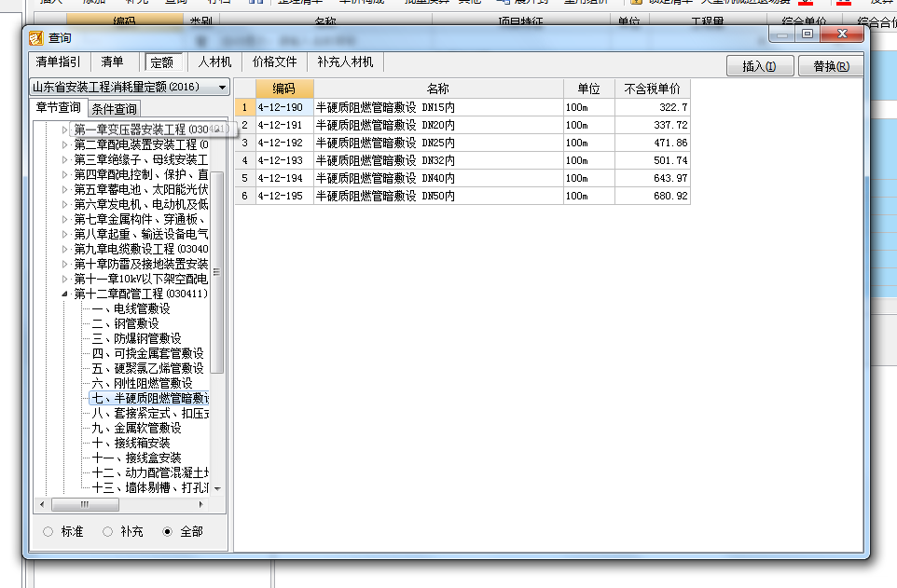Image resolution: width=897 pixels, height=588 pixels.
Task: Click the 替换(R) button
Action: 831,66
